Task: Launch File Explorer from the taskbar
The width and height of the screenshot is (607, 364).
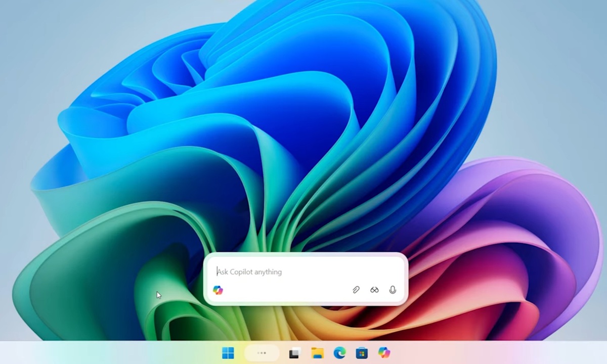Action: 317,353
